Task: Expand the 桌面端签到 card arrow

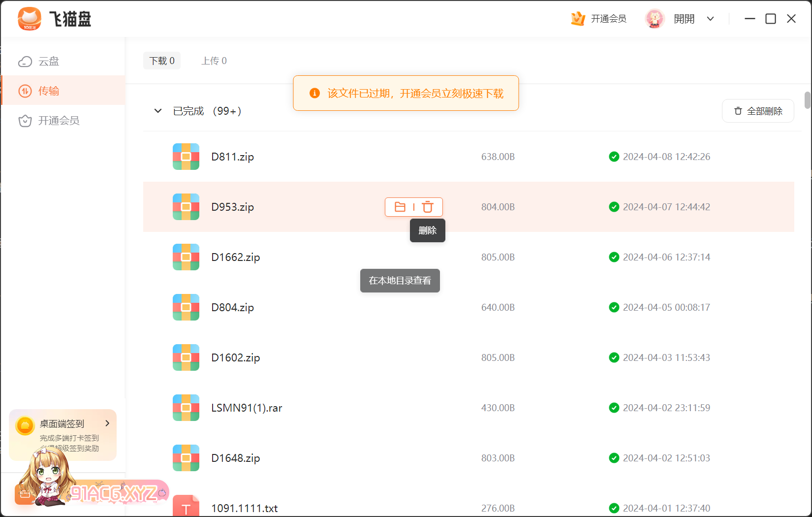Action: [x=107, y=423]
